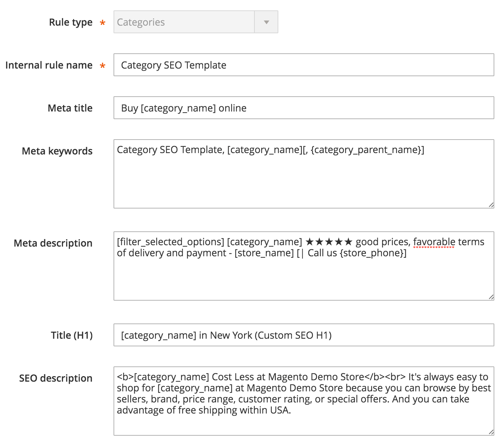Open the Rule type Categories dropdown
Screen dimensions: 504x444
(x=196, y=22)
